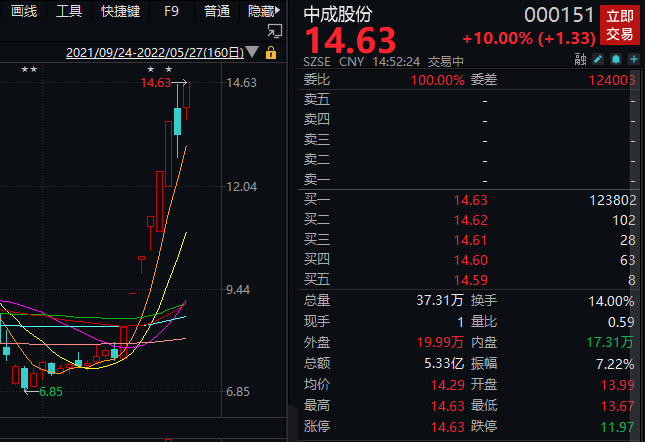Click the time 14:52:24 status
Screen dimensions: 645x442
coord(396,62)
